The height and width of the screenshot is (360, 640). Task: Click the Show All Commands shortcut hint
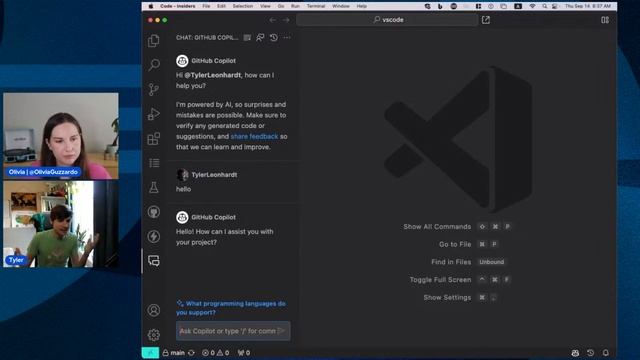coord(457,227)
